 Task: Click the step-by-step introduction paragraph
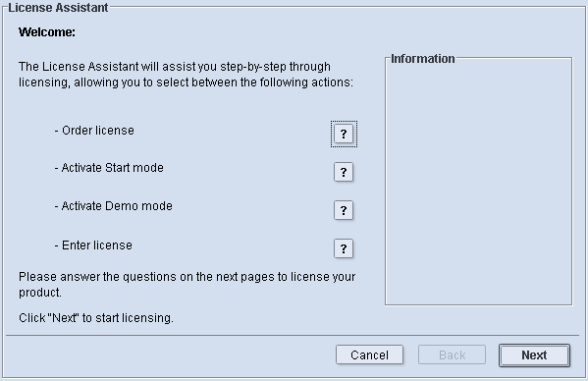tap(187, 75)
